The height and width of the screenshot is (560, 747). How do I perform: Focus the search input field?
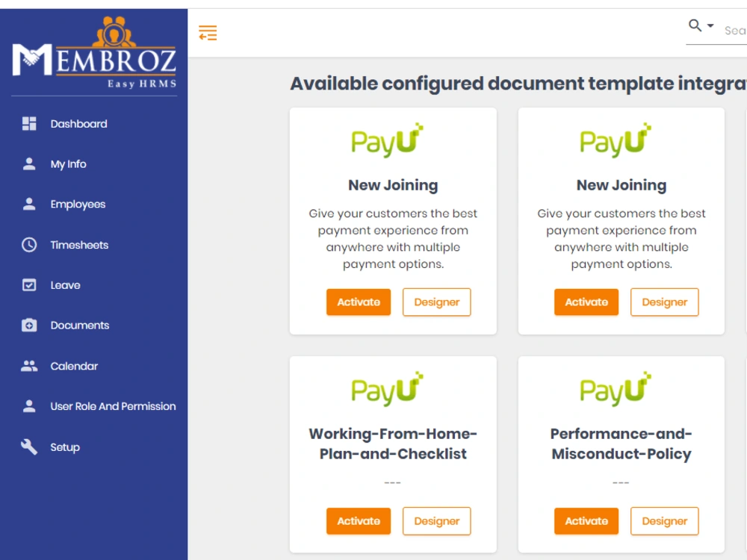point(735,31)
